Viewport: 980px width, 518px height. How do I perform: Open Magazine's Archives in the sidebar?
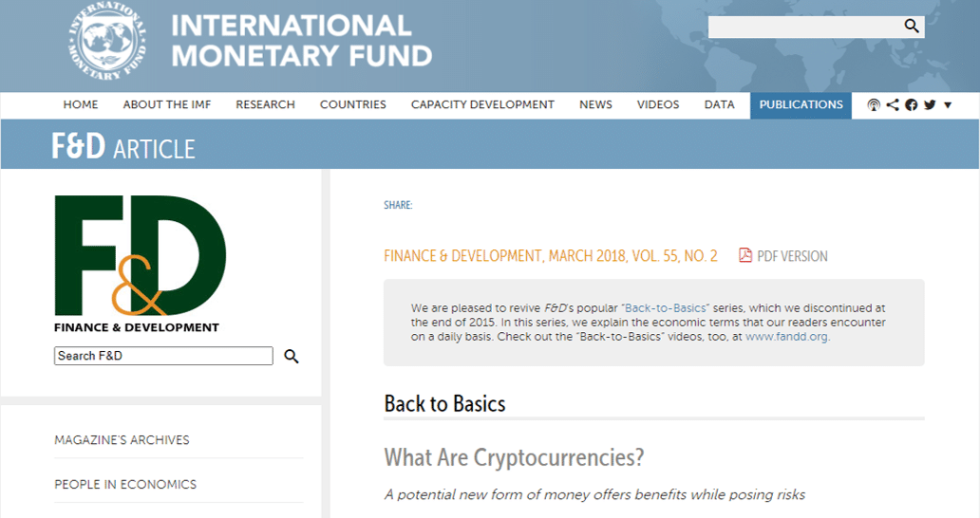pyautogui.click(x=122, y=440)
